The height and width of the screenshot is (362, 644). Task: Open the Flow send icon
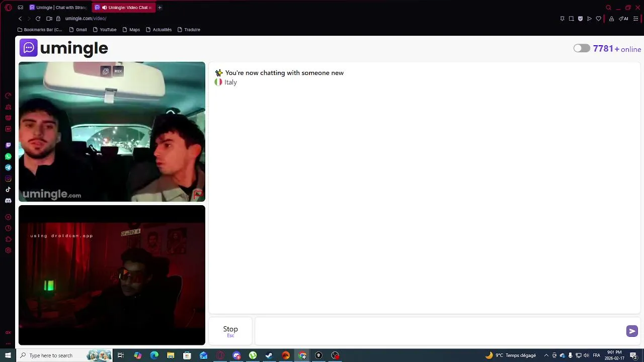589,19
